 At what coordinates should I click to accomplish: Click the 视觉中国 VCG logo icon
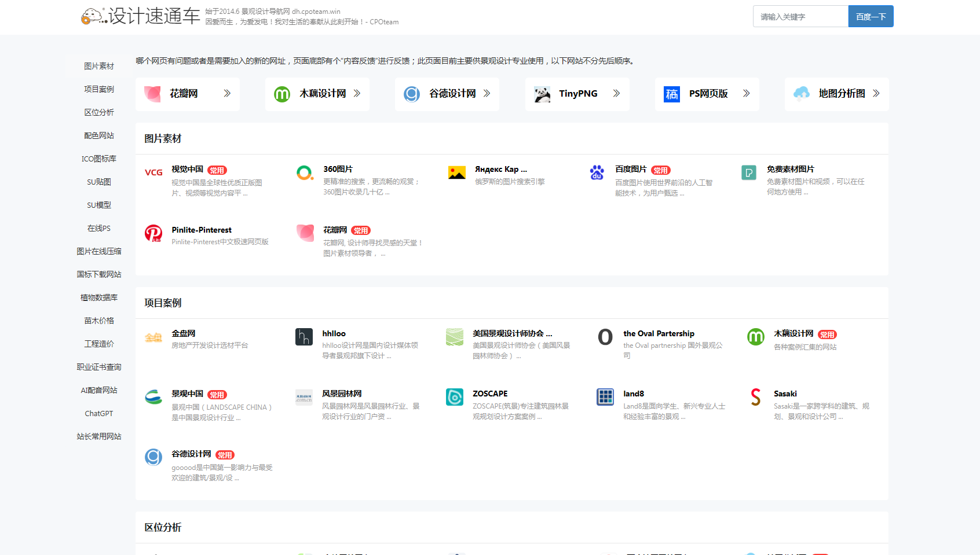pyautogui.click(x=153, y=172)
